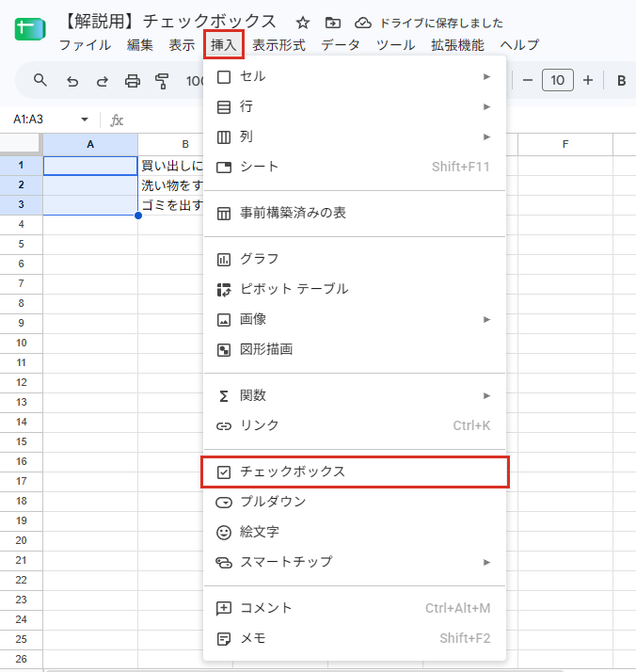Choose 事前構築済みの表 option
This screenshot has height=672, width=636.
click(x=355, y=213)
